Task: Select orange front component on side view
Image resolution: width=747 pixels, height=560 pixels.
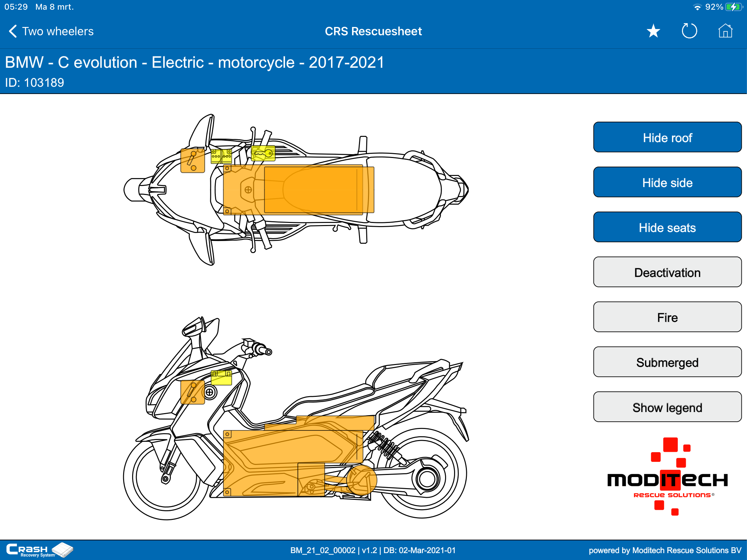Action: click(193, 392)
